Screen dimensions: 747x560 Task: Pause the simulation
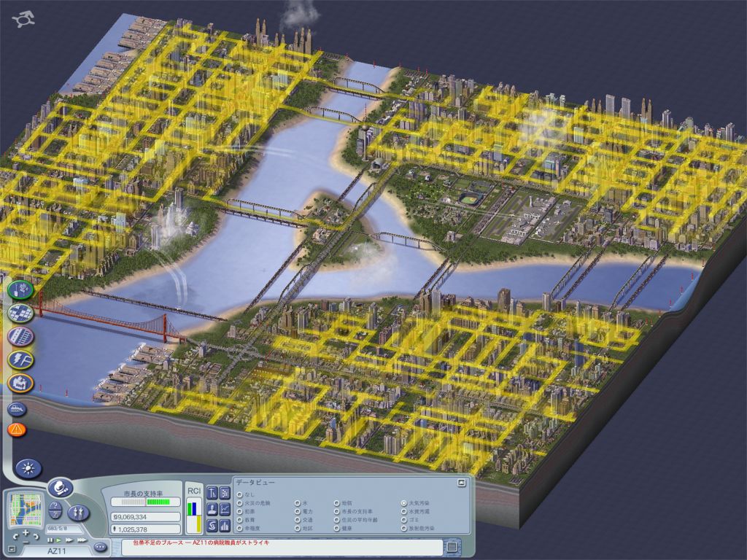coord(50,540)
